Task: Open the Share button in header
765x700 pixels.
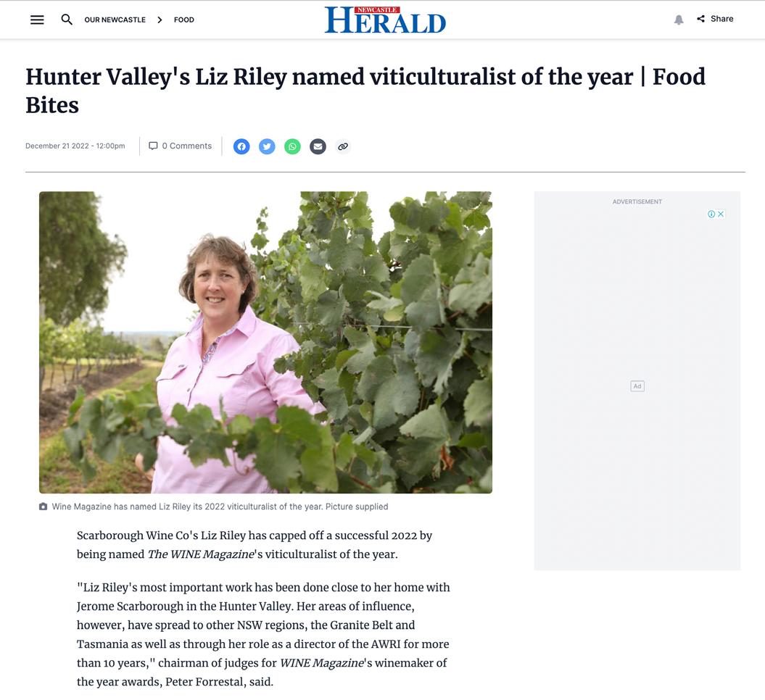Action: (715, 19)
